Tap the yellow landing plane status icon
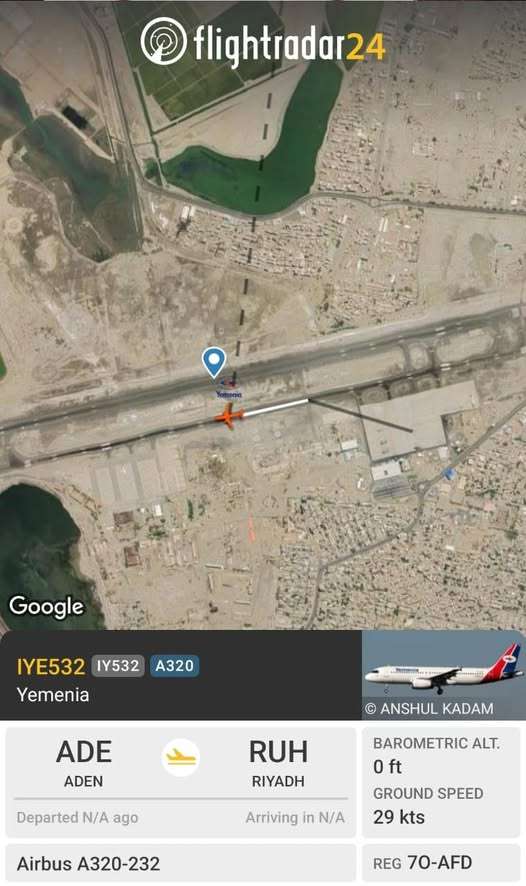This screenshot has height=886, width=526. click(x=181, y=757)
